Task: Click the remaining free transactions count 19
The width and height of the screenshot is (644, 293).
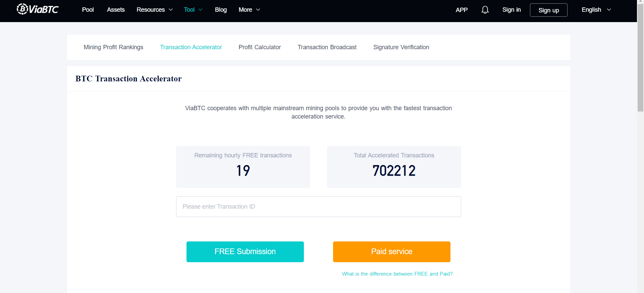Action: click(243, 171)
